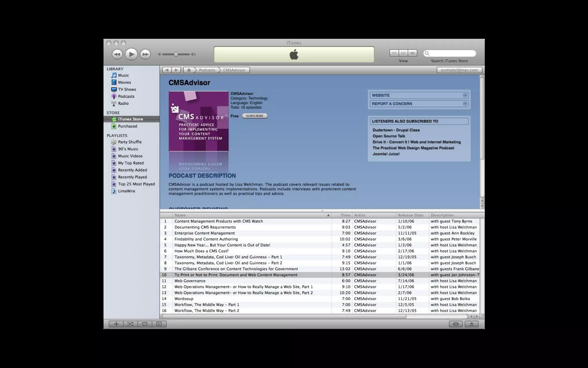
Task: Adjust the volume slider
Action: [176, 54]
